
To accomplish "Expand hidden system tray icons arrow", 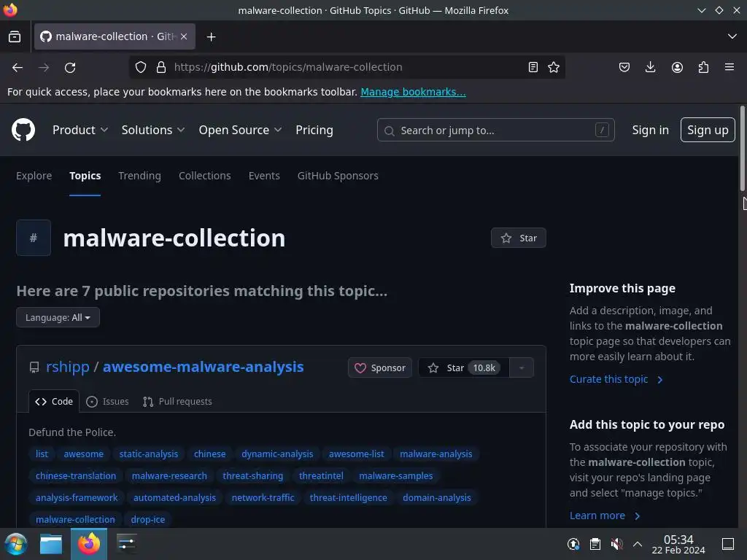I will click(638, 544).
